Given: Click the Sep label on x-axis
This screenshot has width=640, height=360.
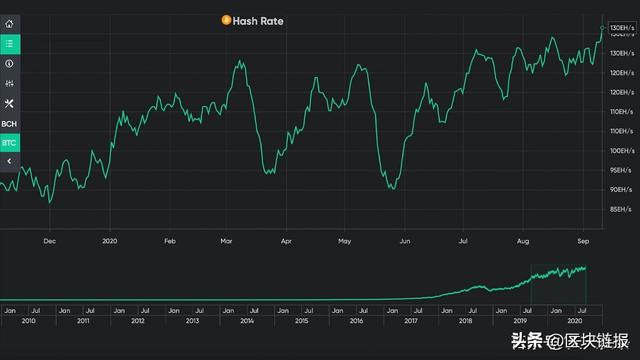Looking at the screenshot, I should 583,241.
